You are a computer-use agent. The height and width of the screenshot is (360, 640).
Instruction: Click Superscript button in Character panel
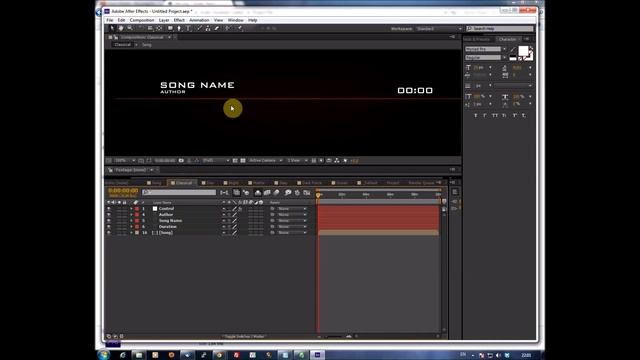pos(514,116)
